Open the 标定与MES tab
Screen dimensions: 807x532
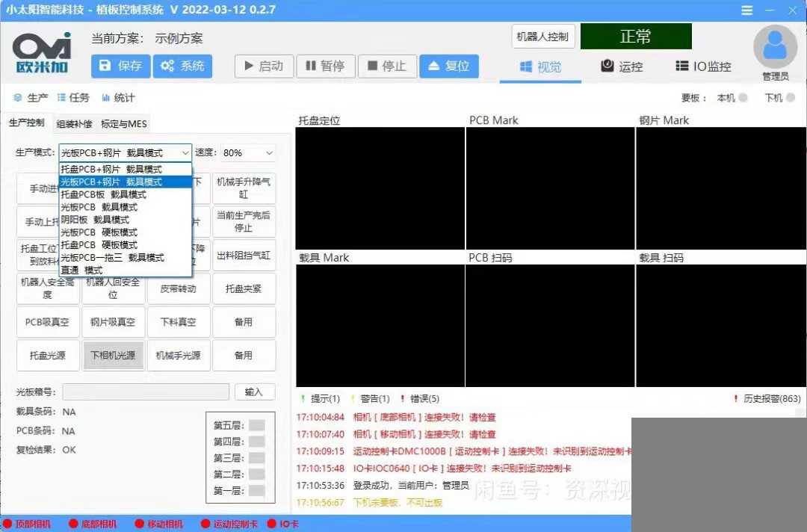tap(123, 124)
